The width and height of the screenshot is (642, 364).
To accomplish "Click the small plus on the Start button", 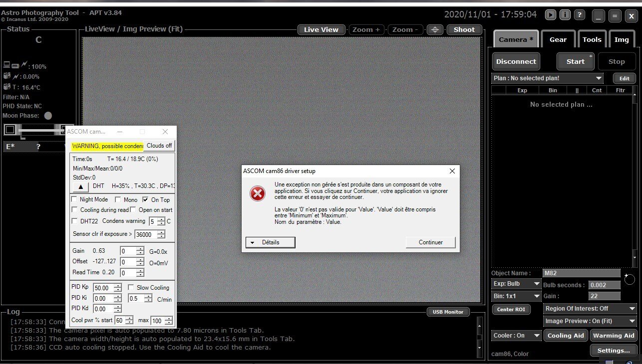I will (x=591, y=56).
